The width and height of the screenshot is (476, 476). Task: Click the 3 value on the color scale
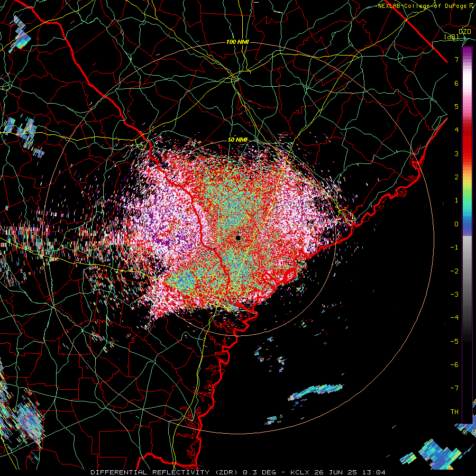(x=456, y=153)
